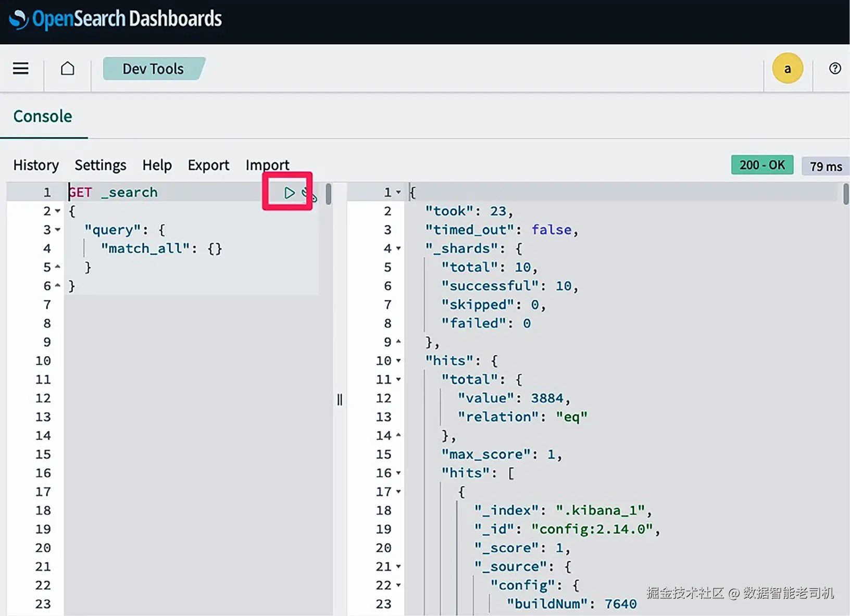Collapse the response root at output line 1
This screenshot has height=616, width=850.
(x=398, y=192)
